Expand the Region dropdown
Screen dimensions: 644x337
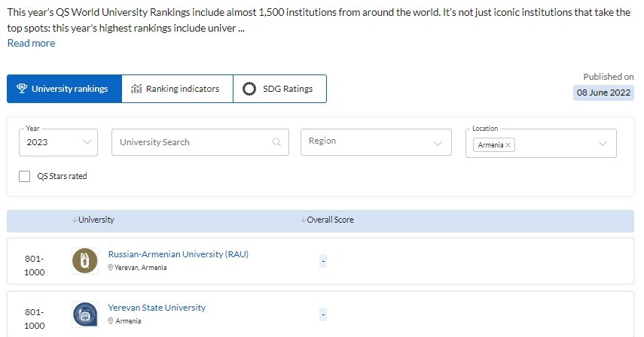click(x=376, y=142)
